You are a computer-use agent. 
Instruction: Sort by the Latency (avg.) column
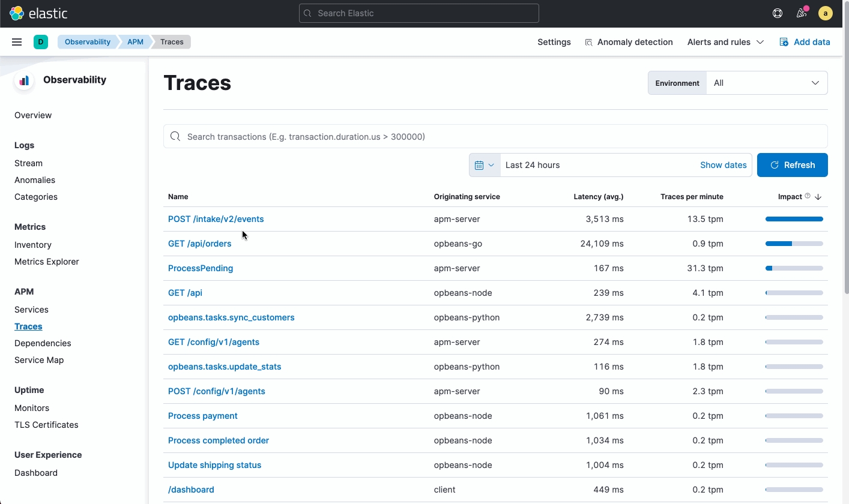tap(599, 197)
